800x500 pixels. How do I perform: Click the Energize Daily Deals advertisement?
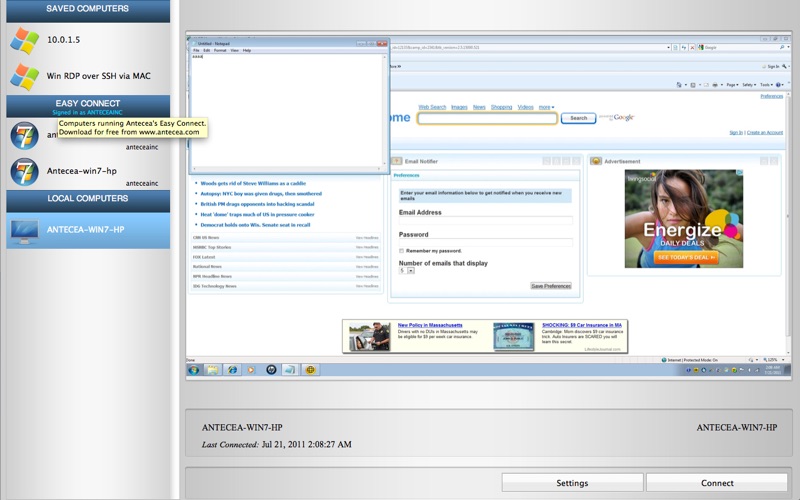[x=684, y=218]
